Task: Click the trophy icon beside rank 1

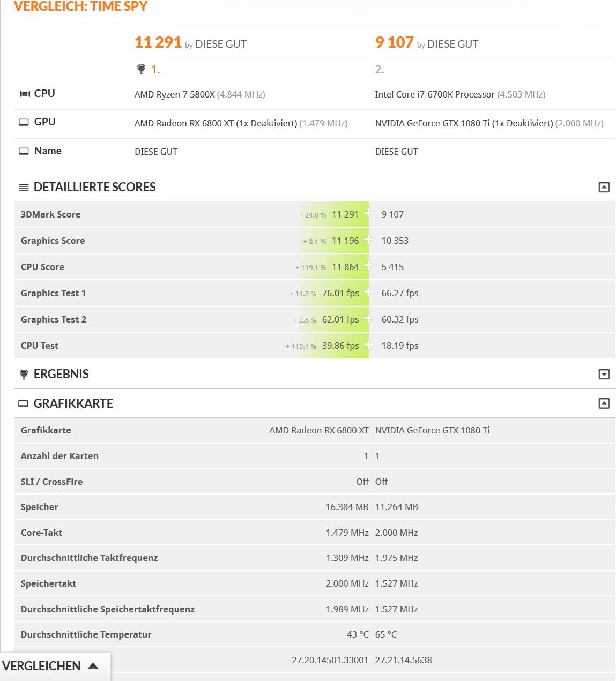Action: (141, 69)
